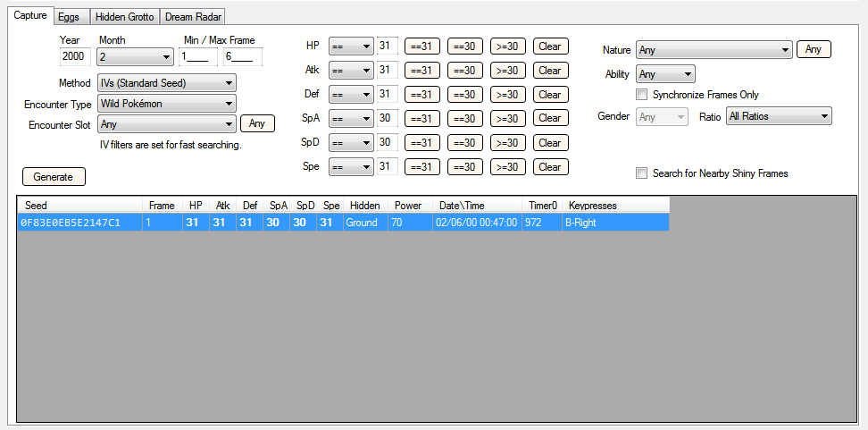
Task: Enable Synchronize Frames Only checkbox
Action: tap(641, 95)
